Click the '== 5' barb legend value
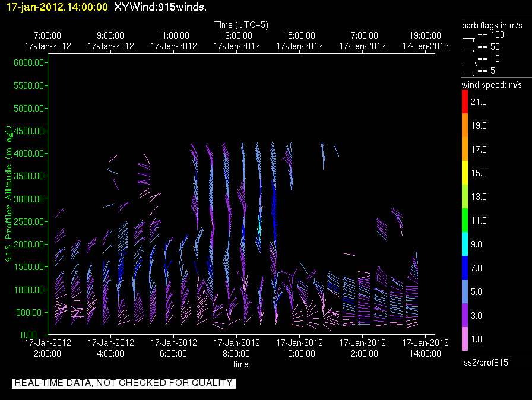 tap(486, 71)
